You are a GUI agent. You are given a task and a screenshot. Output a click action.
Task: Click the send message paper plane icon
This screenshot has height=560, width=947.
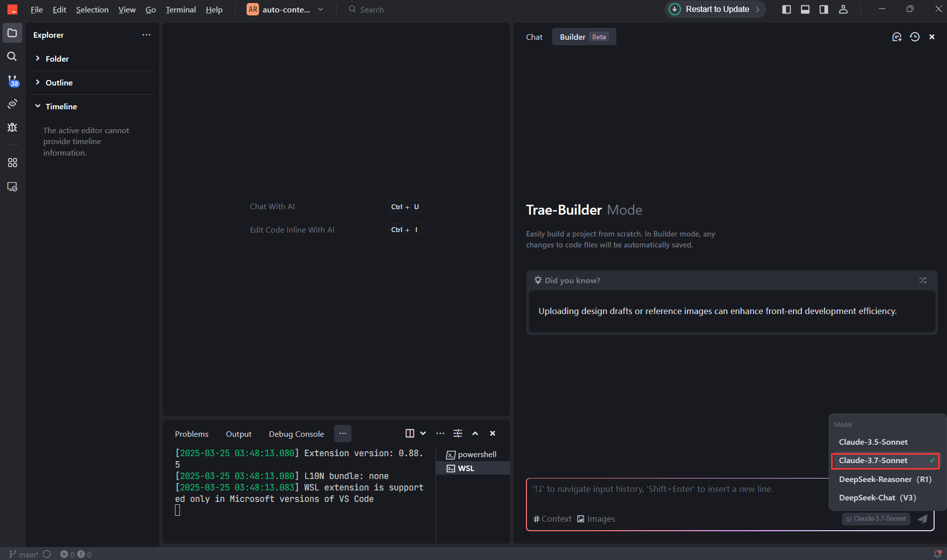pos(923,519)
